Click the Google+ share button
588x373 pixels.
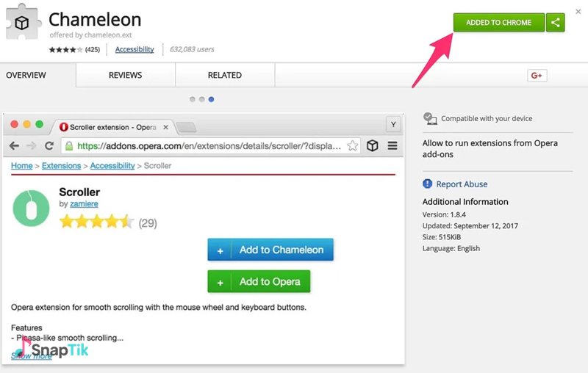click(537, 76)
